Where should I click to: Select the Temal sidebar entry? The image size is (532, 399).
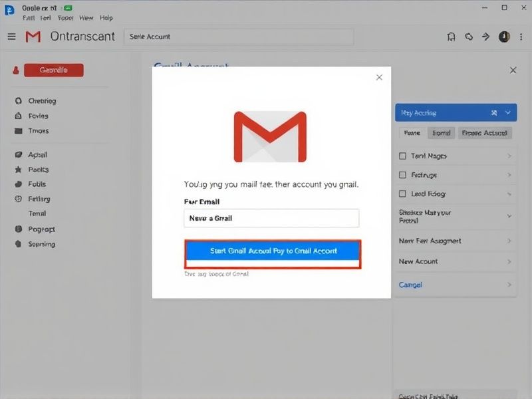pyautogui.click(x=37, y=213)
